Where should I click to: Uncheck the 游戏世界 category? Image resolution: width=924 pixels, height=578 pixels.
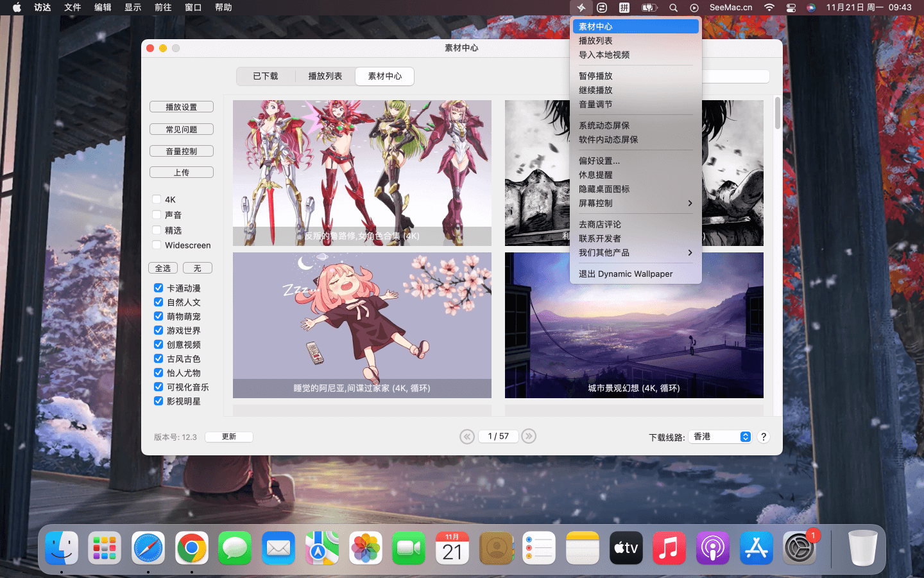[158, 330]
